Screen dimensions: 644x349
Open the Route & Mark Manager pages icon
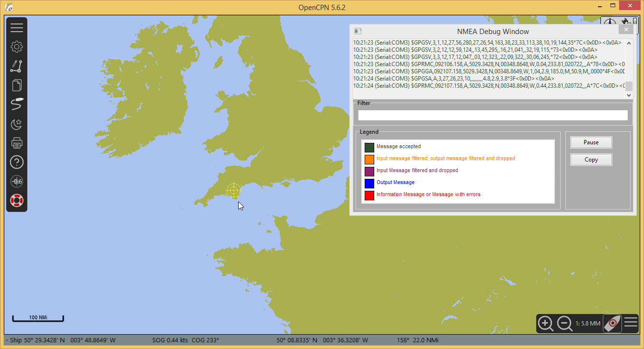click(x=17, y=85)
